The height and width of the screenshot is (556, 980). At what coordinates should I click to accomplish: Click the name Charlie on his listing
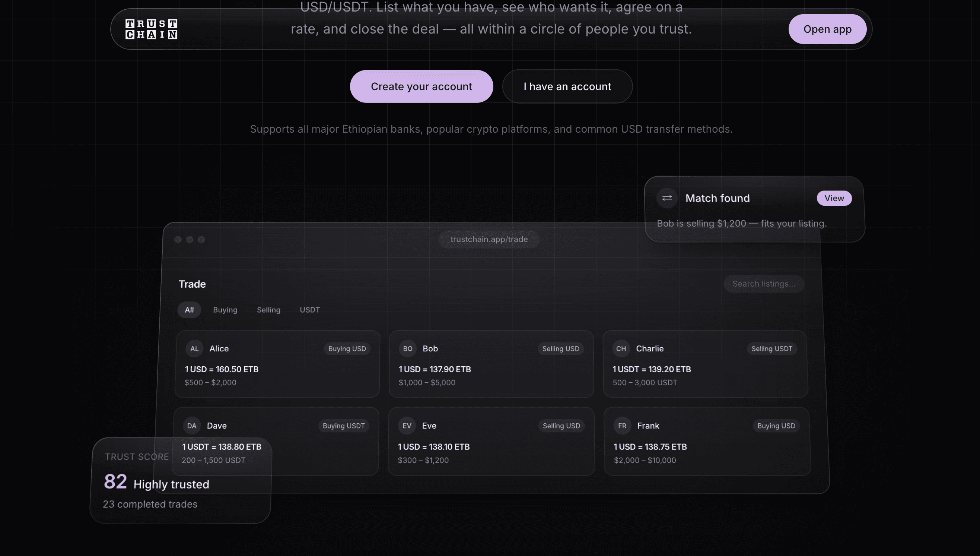650,349
